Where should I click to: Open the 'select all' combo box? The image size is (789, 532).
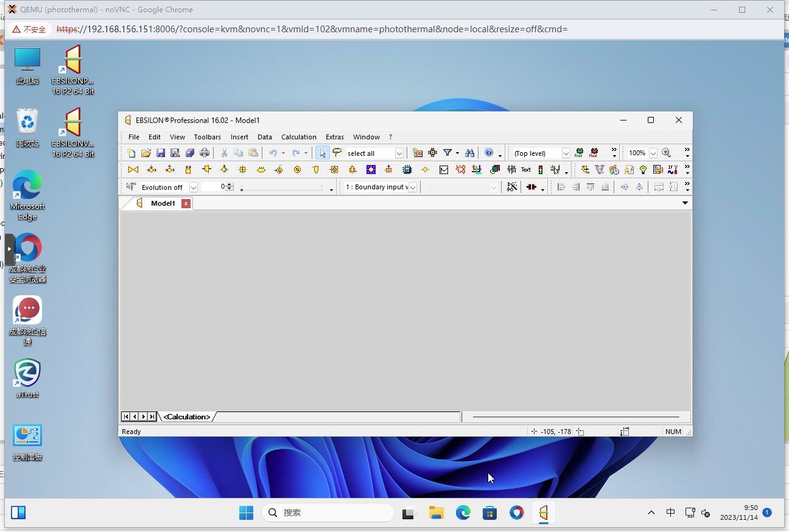coord(375,153)
